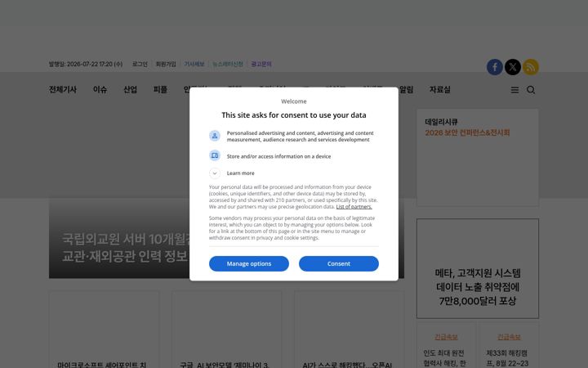Screen dimensions: 588x368
Task: Click the 광고문의 link
Action: 261,65
